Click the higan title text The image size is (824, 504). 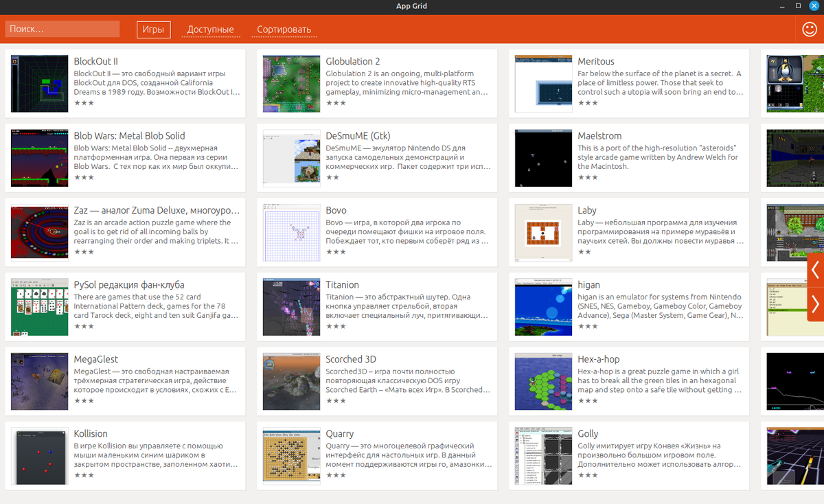[x=588, y=285]
